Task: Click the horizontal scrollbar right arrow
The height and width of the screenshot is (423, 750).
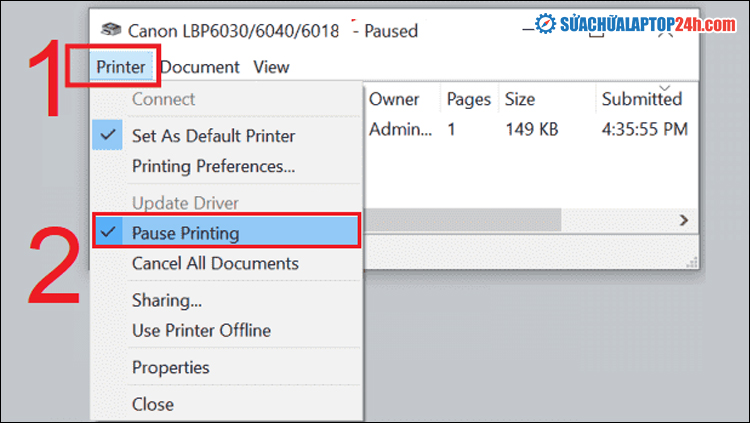Action: pyautogui.click(x=684, y=220)
